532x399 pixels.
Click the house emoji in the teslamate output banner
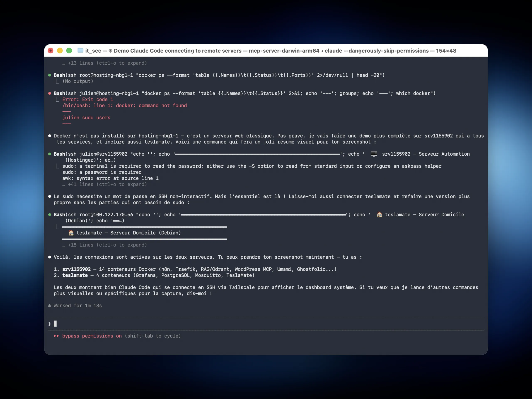[x=71, y=233]
